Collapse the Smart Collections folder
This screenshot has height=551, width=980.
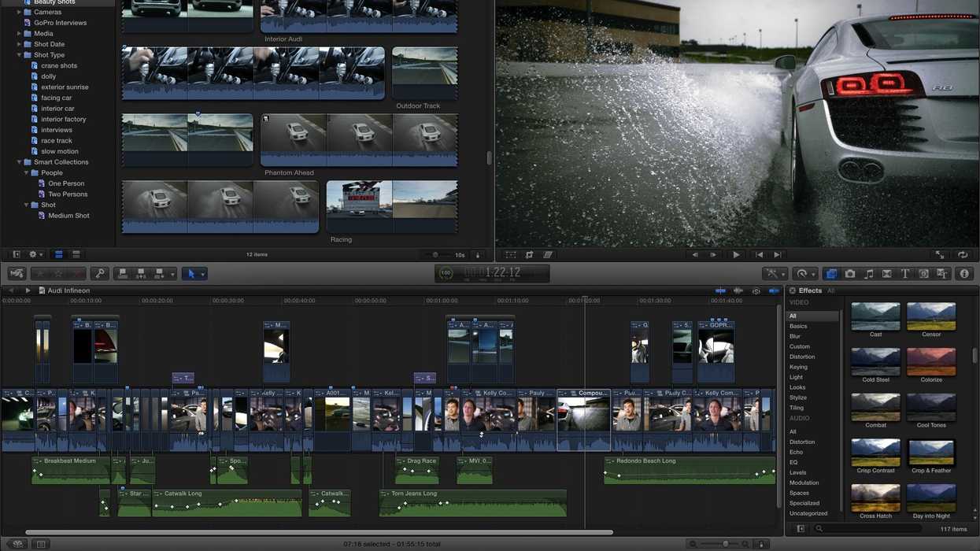19,162
